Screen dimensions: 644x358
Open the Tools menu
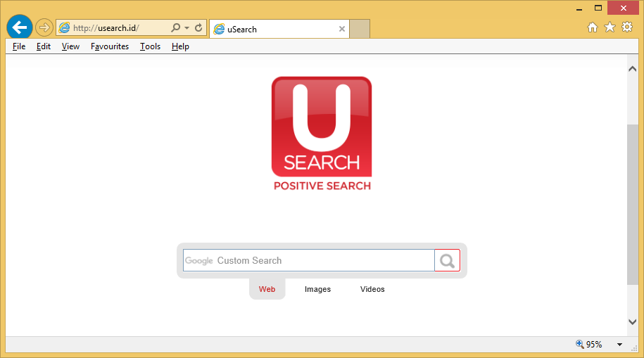coord(151,46)
